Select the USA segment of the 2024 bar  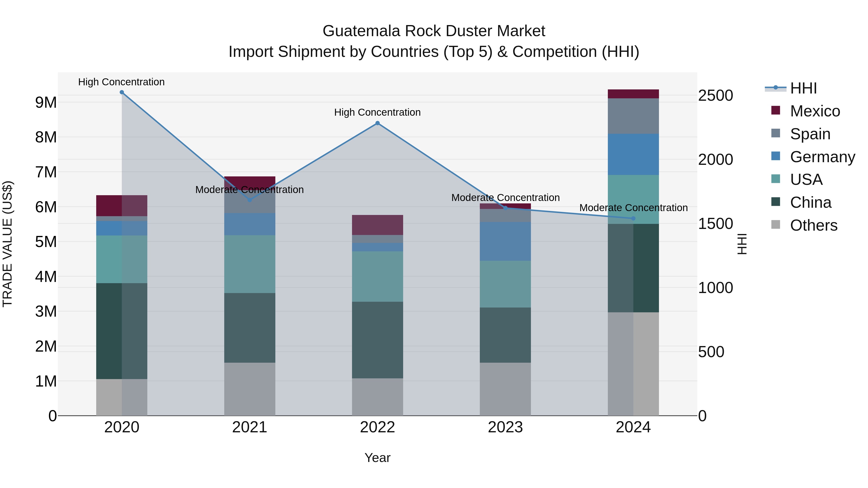point(633,199)
